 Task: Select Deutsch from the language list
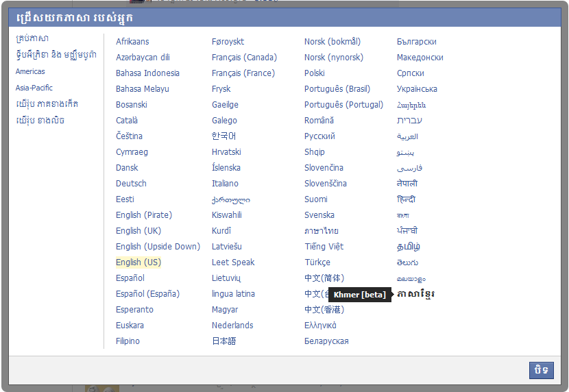point(131,184)
